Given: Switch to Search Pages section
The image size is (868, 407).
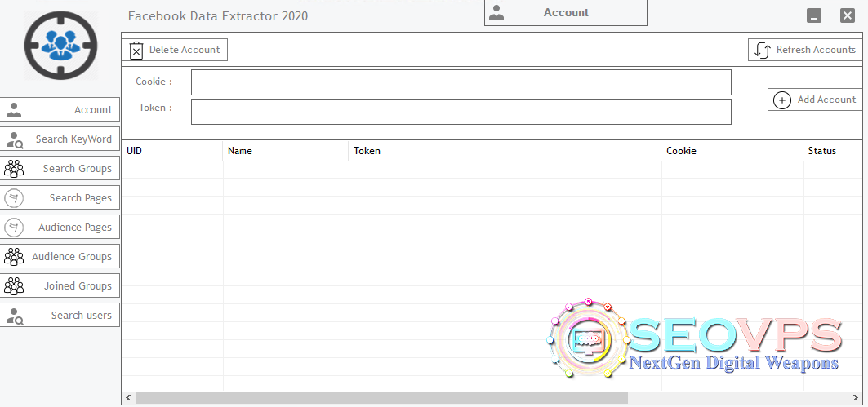Looking at the screenshot, I should (60, 197).
